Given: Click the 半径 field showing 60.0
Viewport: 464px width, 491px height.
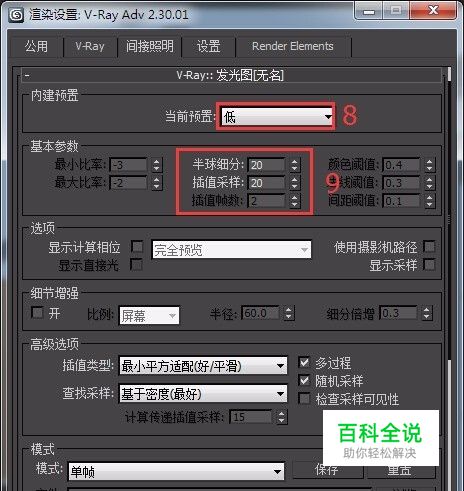Looking at the screenshot, I should 261,313.
